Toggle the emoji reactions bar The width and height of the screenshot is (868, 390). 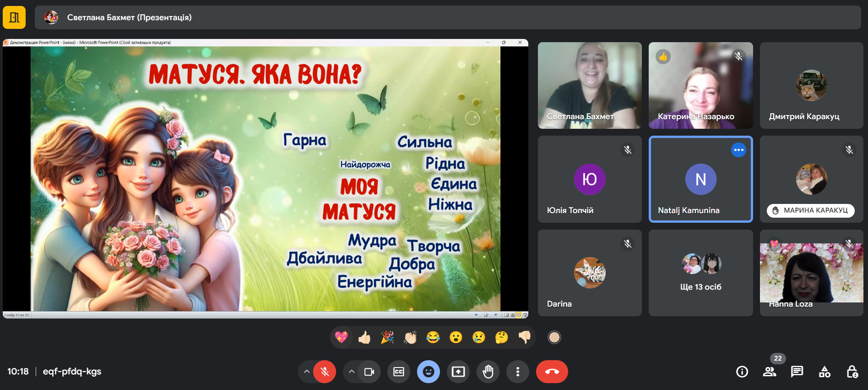429,372
